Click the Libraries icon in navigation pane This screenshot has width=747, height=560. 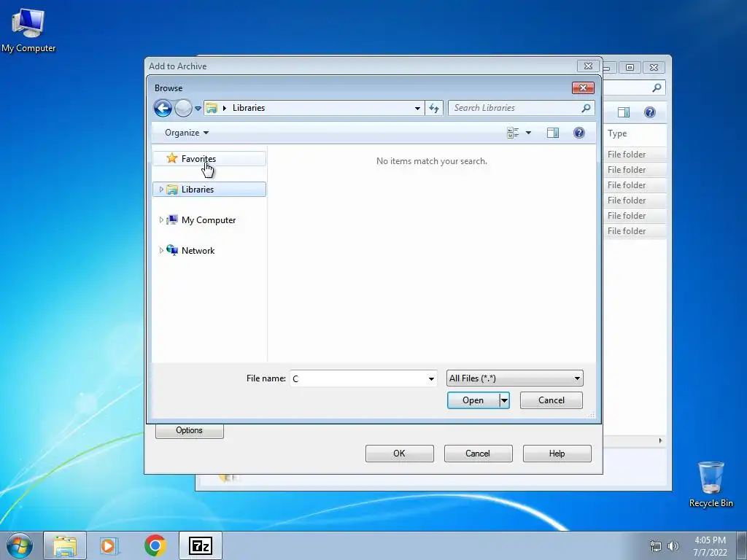(172, 190)
